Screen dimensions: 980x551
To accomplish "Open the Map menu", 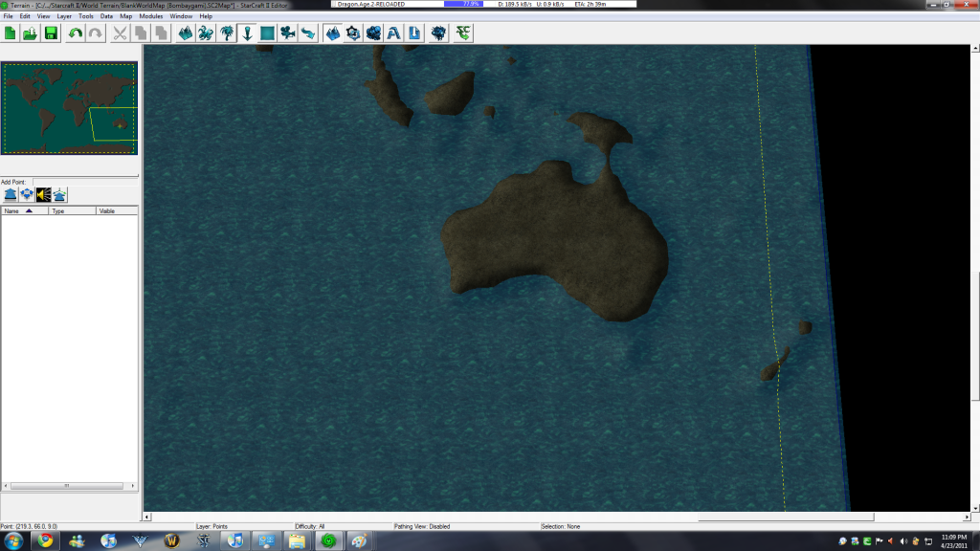I will click(125, 16).
